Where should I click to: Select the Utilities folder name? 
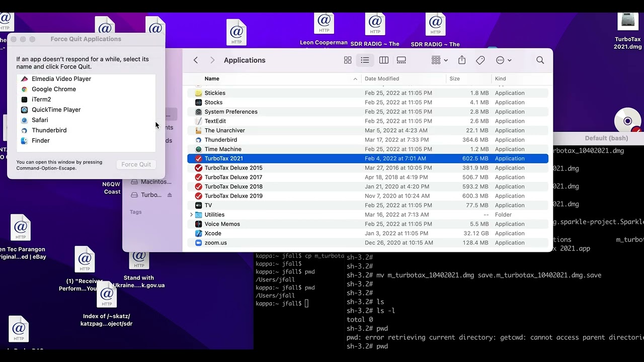214,215
